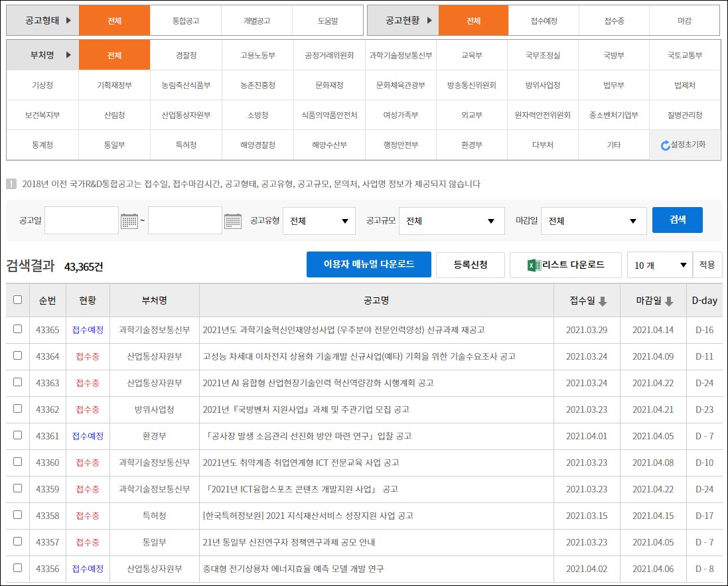Image resolution: width=728 pixels, height=586 pixels.
Task: Open the 고성능 차세대 이차전지 notice
Action: 359,356
